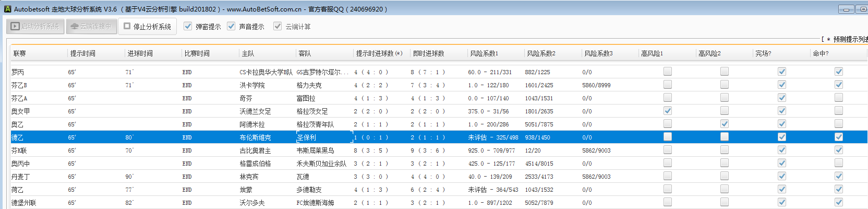Viewport: 868px width, 209px height.
Task: Click the 命中? column header
Action: [821, 53]
